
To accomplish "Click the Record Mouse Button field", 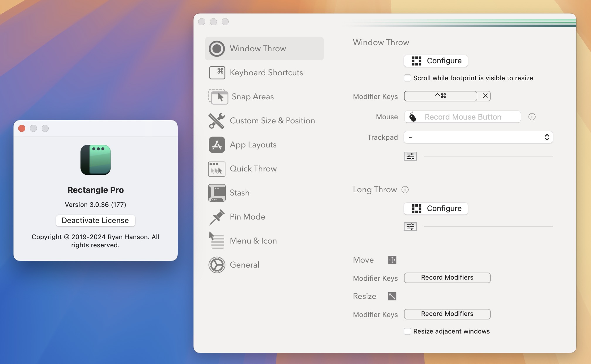I will click(462, 117).
